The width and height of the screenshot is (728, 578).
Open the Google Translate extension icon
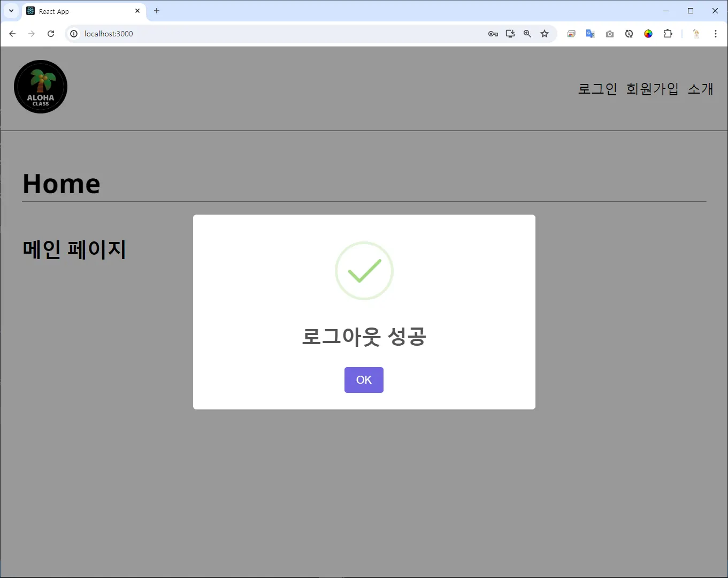click(x=591, y=34)
